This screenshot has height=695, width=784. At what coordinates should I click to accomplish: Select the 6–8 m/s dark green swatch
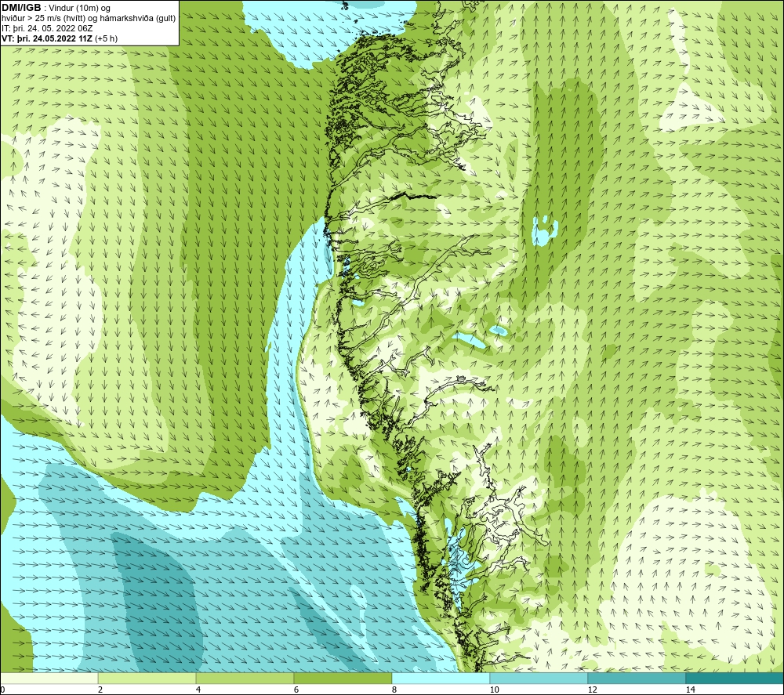343,679
